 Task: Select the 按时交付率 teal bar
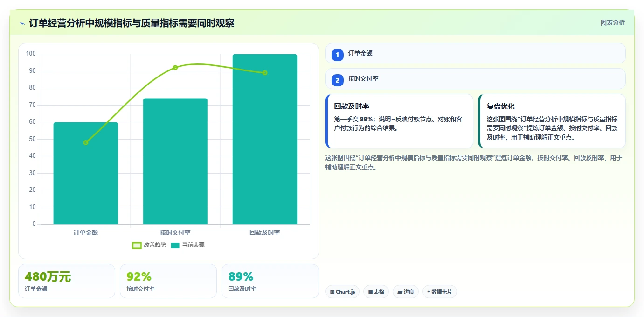(175, 161)
